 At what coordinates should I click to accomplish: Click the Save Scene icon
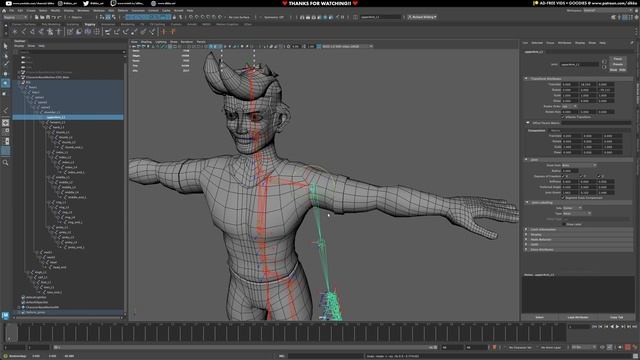coord(48,17)
